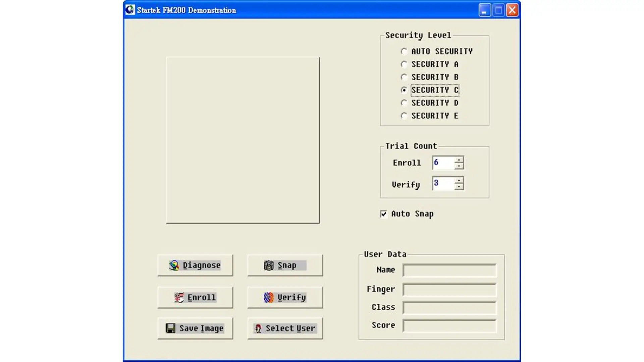Click the Finger field in User Data
The height and width of the screenshot is (362, 644).
point(449,290)
